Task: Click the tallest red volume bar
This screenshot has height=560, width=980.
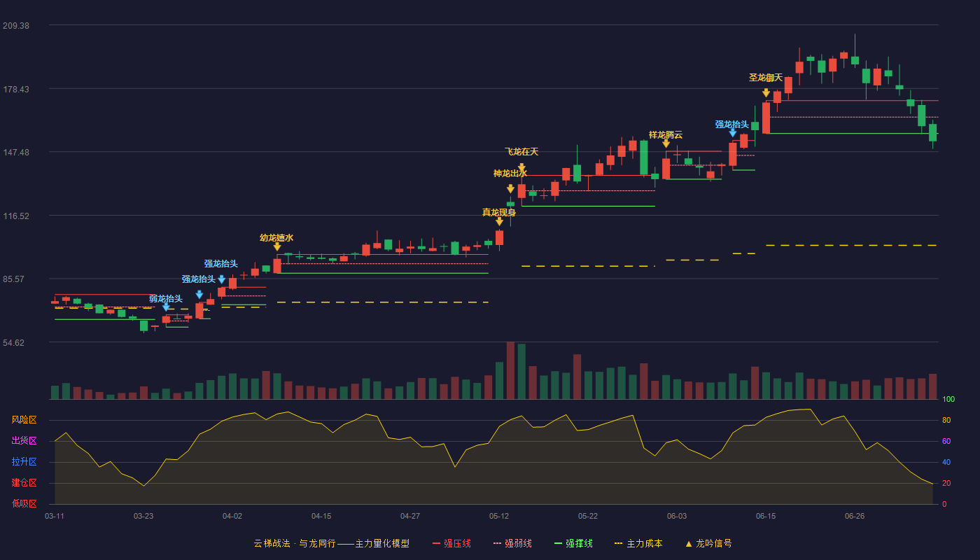Action: point(510,370)
